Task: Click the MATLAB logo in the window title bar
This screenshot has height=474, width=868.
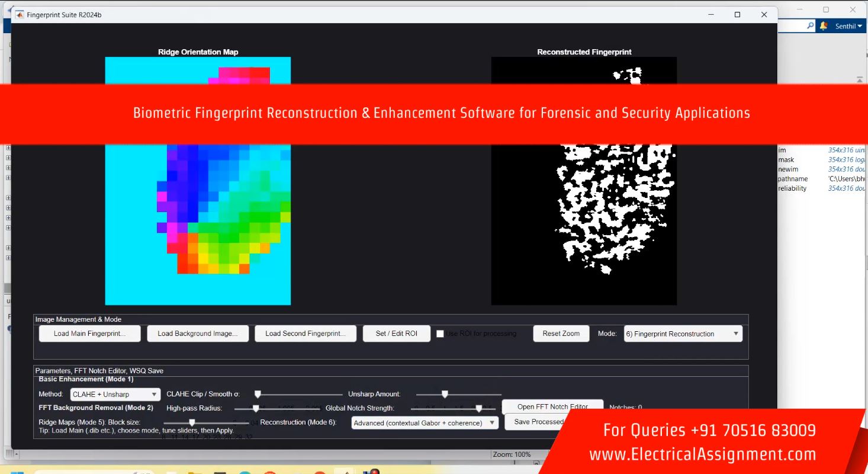Action: [x=20, y=15]
